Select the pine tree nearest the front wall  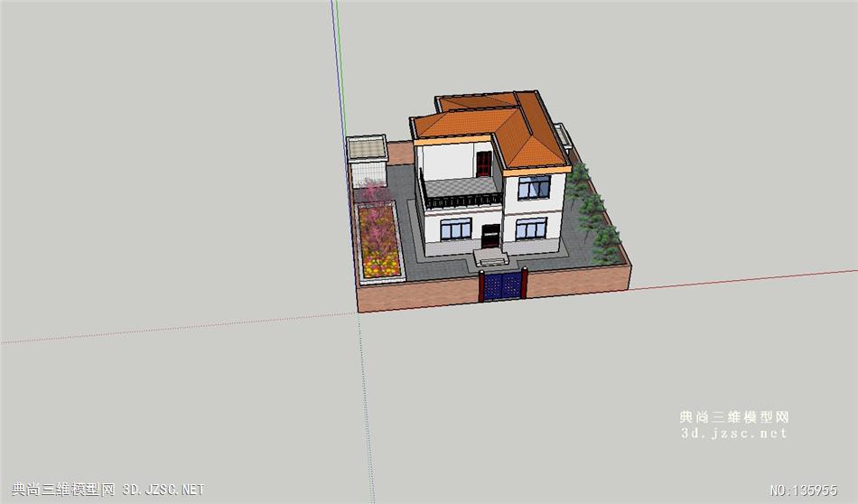[x=606, y=245]
